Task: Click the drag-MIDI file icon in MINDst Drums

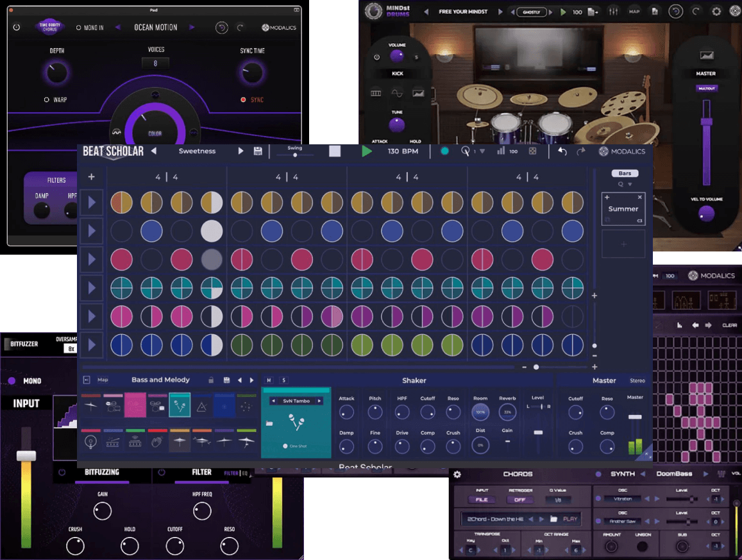Action: (593, 12)
